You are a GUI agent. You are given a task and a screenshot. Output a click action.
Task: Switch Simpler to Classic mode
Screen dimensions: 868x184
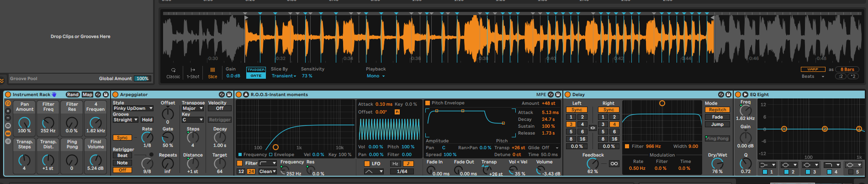pyautogui.click(x=173, y=73)
